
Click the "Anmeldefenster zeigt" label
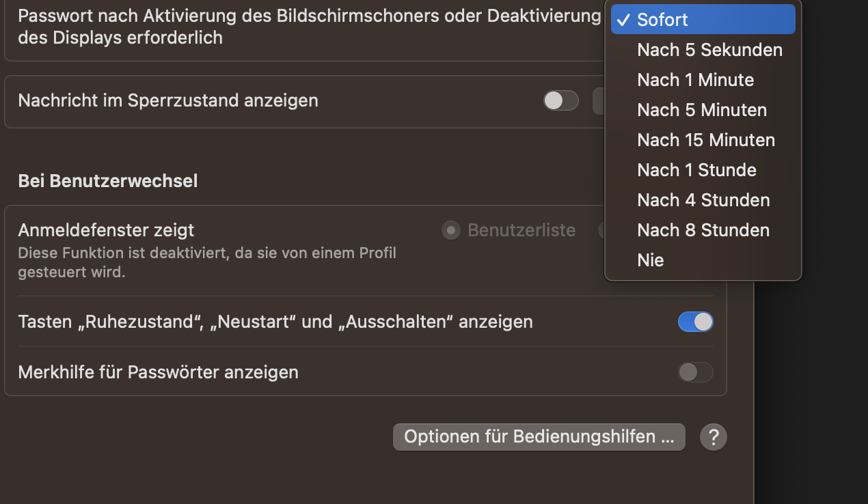tap(106, 230)
